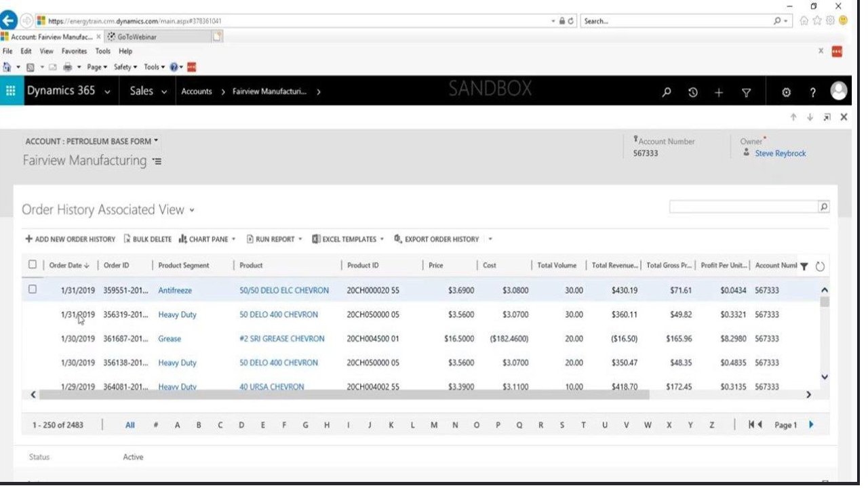The image size is (868, 488).
Task: Click the Quick Create plus icon
Action: tap(719, 92)
